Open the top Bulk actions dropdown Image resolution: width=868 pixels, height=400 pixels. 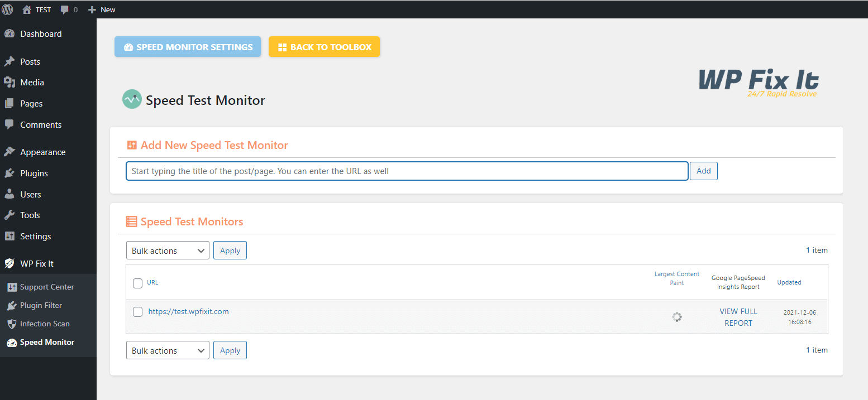(x=168, y=250)
